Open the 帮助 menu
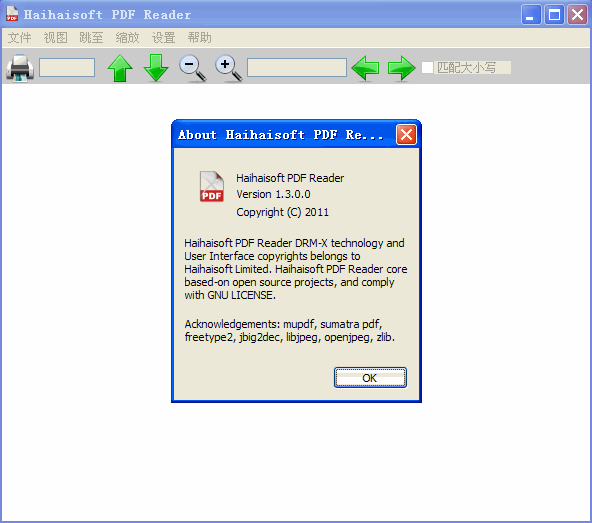 pyautogui.click(x=199, y=37)
